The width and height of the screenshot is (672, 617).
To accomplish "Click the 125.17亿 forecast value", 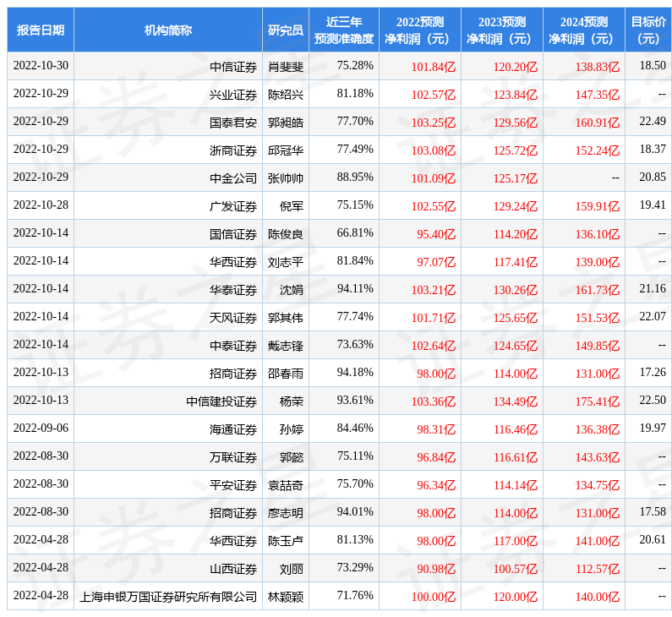I will [516, 178].
